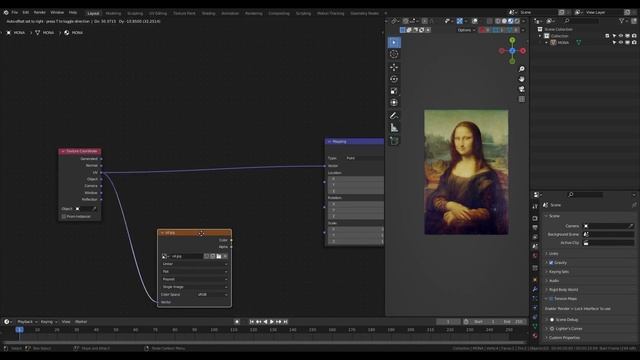Click the zoom magnifier viewport icon
Viewport: 640px width, 360px height.
[x=522, y=69]
